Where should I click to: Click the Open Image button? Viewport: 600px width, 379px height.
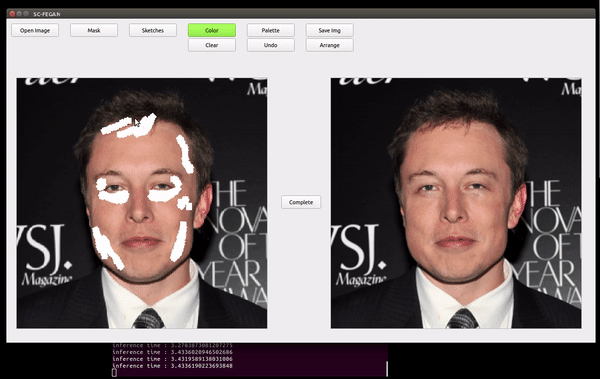pyautogui.click(x=35, y=30)
